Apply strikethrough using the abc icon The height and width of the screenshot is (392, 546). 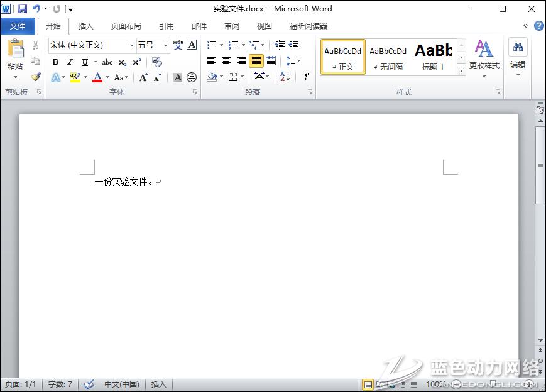click(107, 62)
